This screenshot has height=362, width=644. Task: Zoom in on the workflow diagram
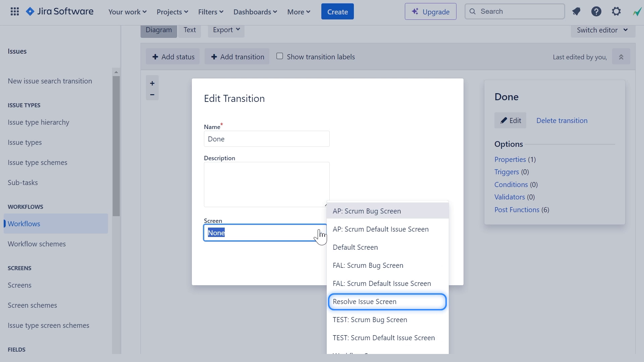tap(152, 83)
